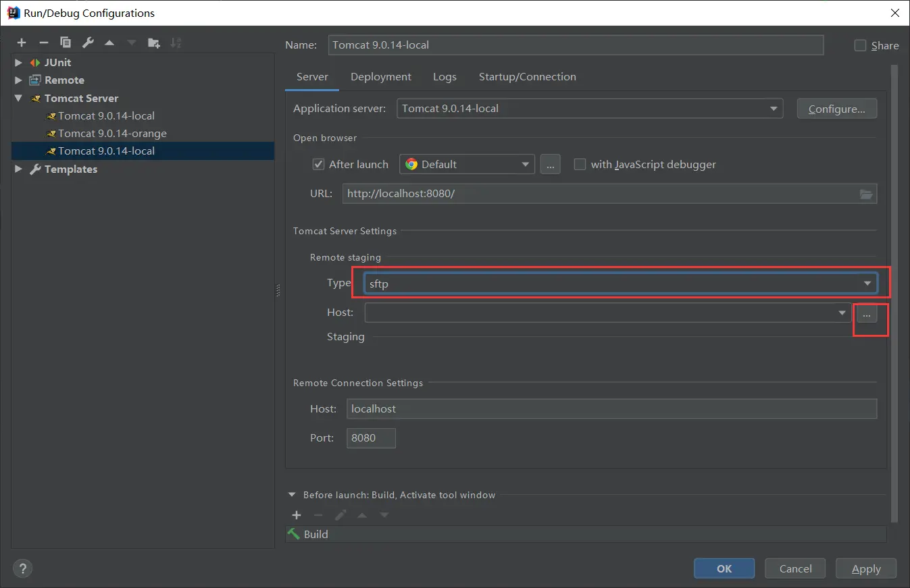Uncheck After launch checkbox

(x=318, y=164)
